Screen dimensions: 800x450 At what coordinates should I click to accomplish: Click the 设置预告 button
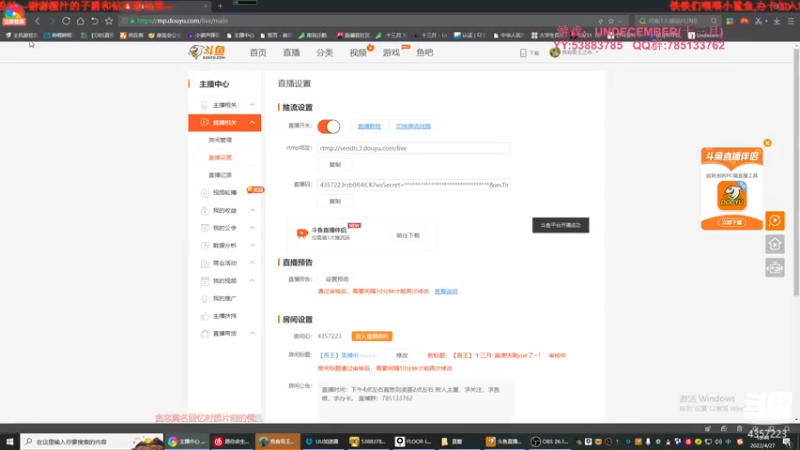(337, 279)
